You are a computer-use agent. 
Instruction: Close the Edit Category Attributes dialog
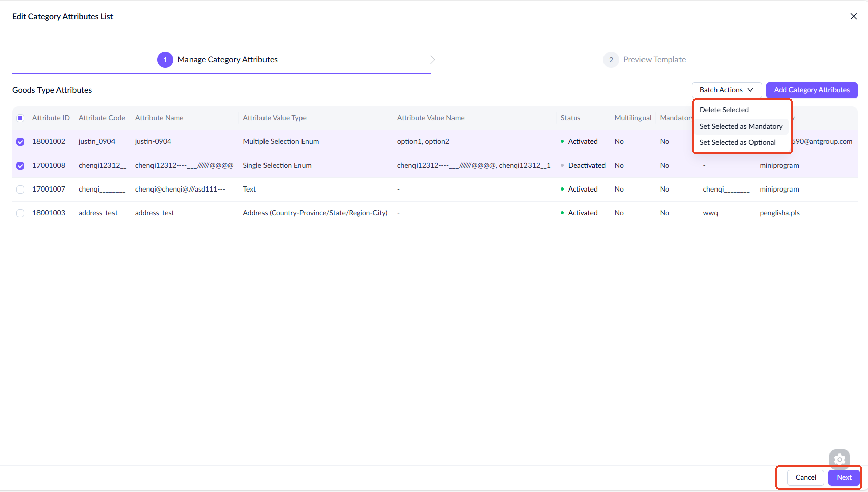[x=853, y=16]
